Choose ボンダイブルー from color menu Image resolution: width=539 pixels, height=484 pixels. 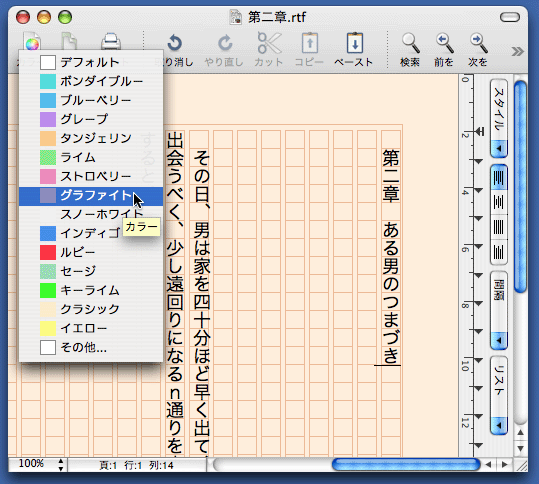(91, 81)
